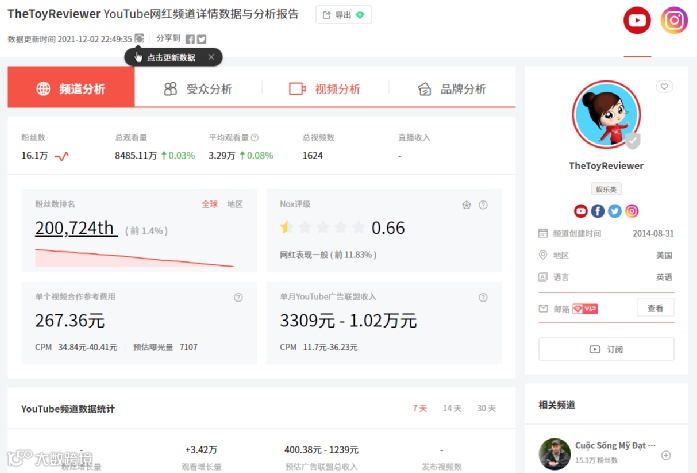Share report via Facebook icon in header
This screenshot has width=697, height=473.
click(190, 39)
